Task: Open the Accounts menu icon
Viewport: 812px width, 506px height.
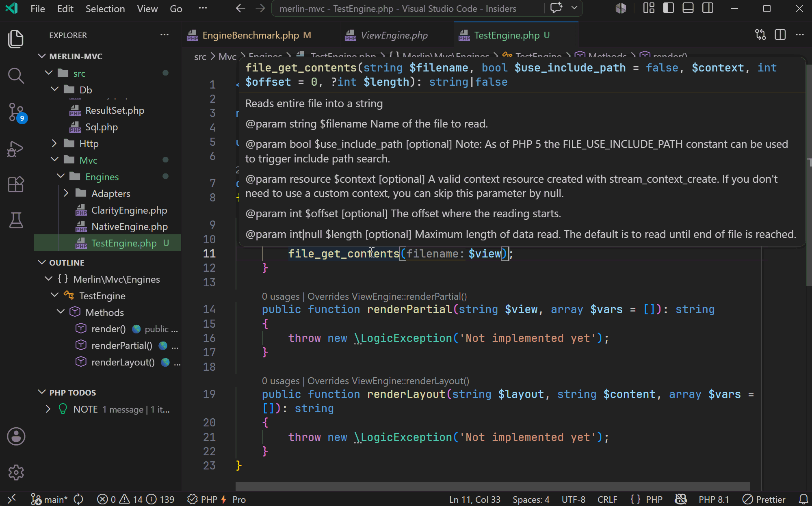Action: tap(16, 437)
